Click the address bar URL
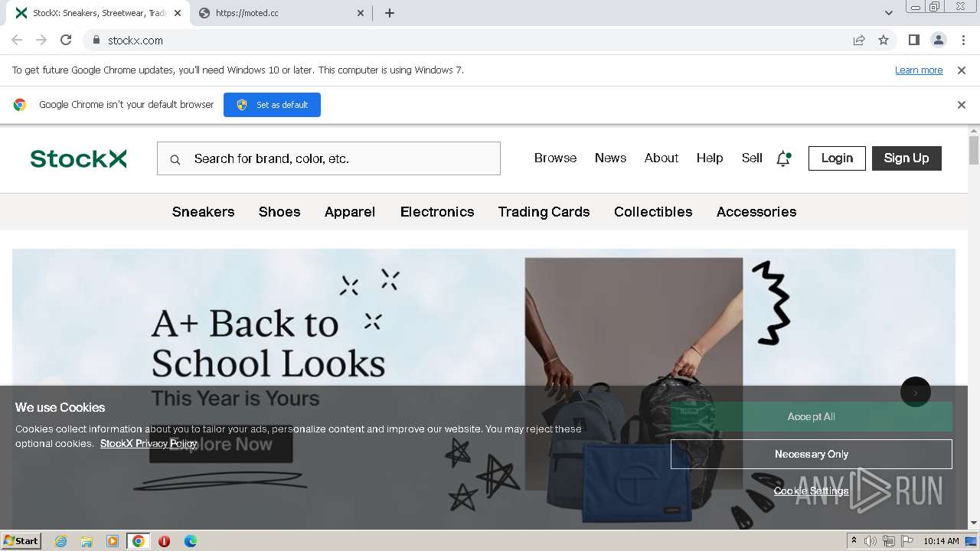The height and width of the screenshot is (551, 980). tap(136, 40)
